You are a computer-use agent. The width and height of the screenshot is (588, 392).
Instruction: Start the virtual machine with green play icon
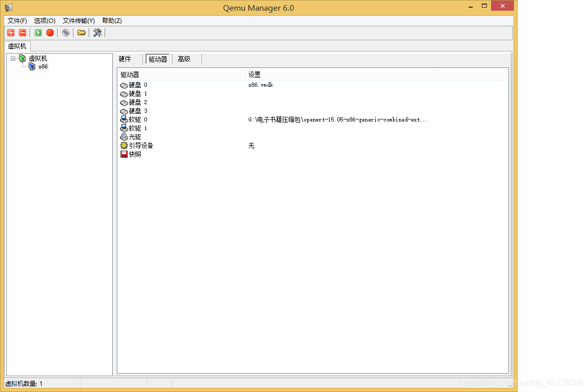pos(38,33)
